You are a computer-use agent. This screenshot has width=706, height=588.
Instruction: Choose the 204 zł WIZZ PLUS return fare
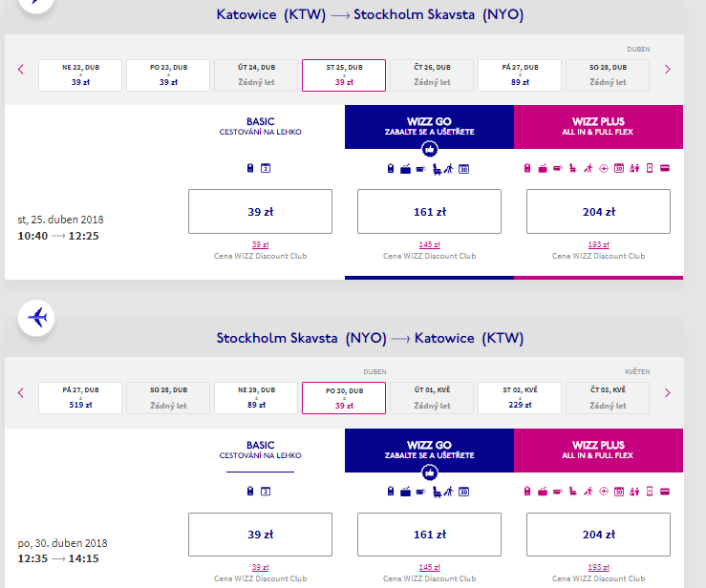[x=598, y=535]
